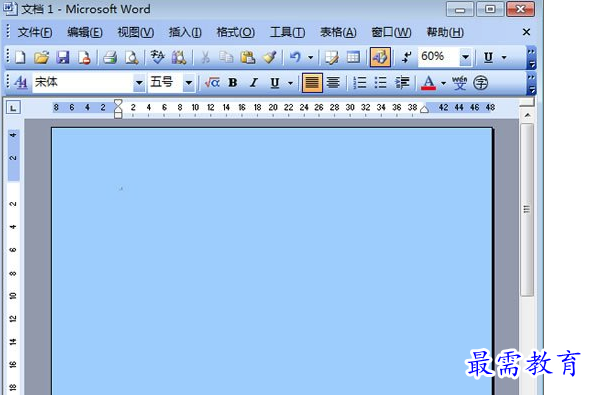Open the 60% zoom dropdown
This screenshot has height=395, width=589.
click(465, 57)
